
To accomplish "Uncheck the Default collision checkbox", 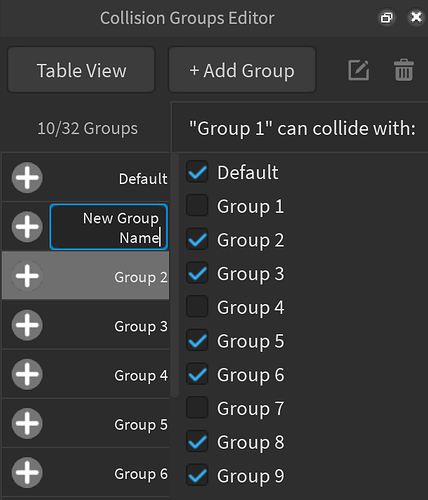I will [x=197, y=172].
